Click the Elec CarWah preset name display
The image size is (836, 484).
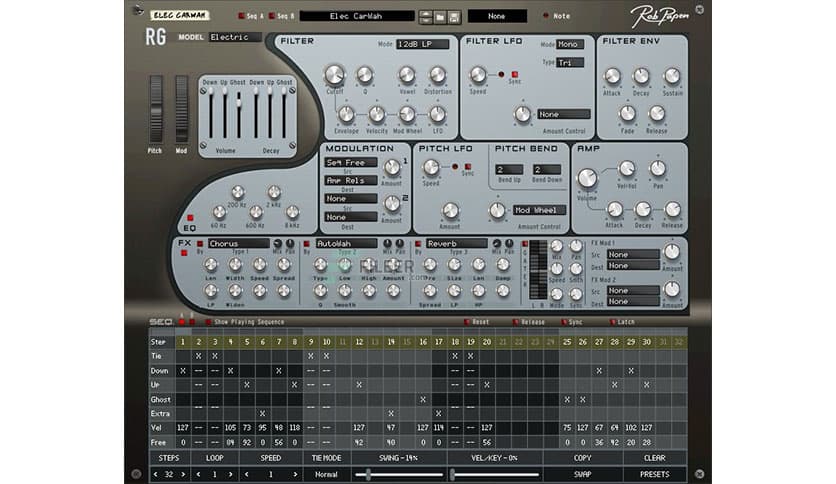point(357,17)
